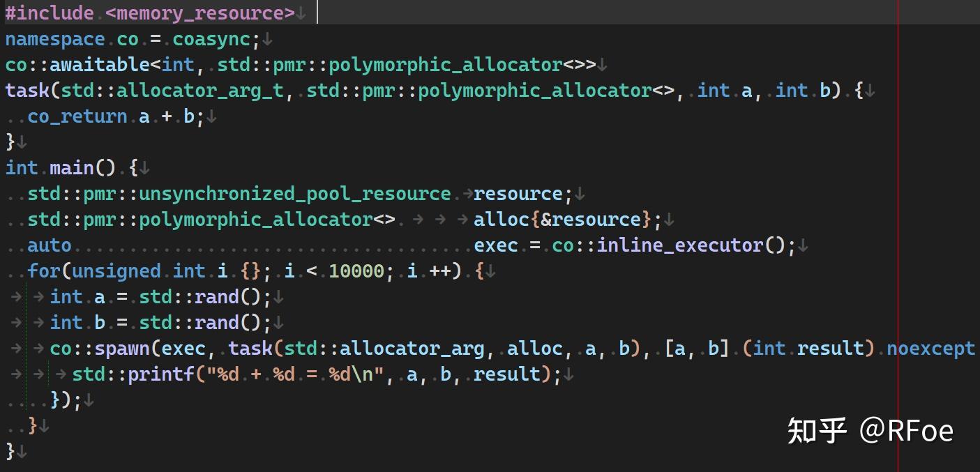
Task: Click the text cursor on the first line
Action: click(x=318, y=12)
